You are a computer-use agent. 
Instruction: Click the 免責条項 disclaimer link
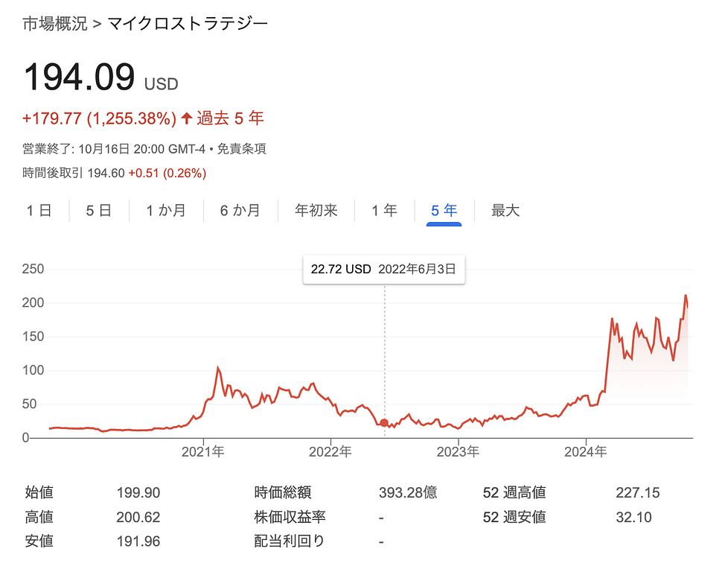(241, 149)
